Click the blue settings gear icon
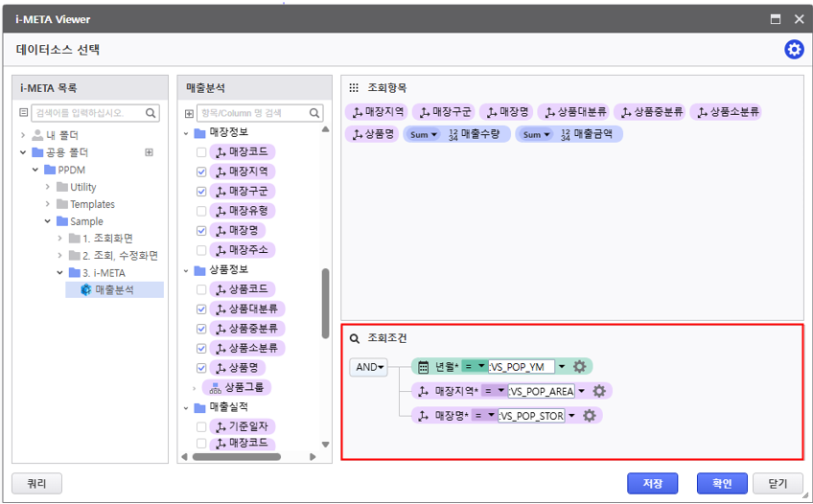Image resolution: width=813 pixels, height=504 pixels. click(x=794, y=50)
